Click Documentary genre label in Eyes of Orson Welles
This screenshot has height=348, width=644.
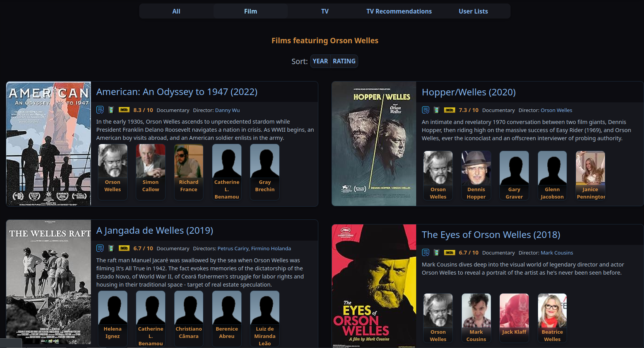[499, 253]
